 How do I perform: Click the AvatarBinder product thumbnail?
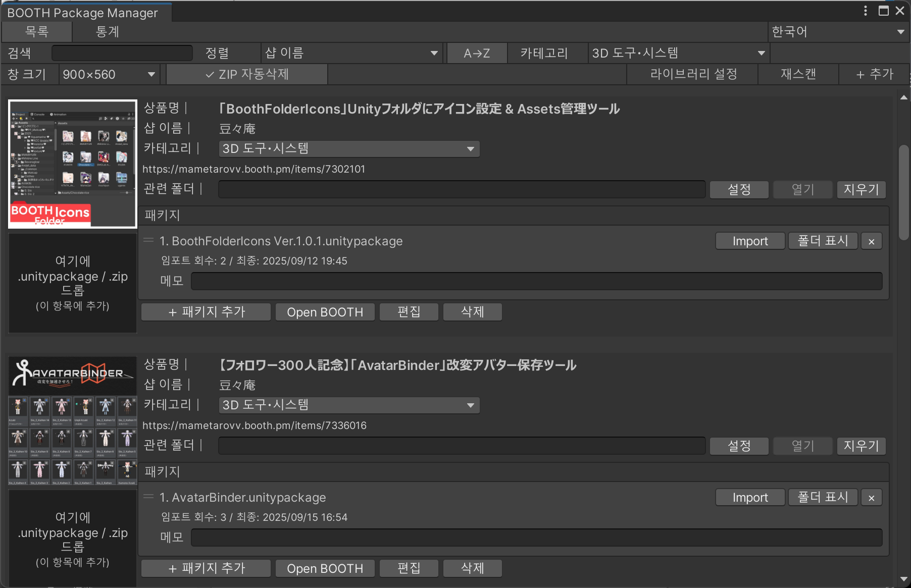[x=72, y=421]
